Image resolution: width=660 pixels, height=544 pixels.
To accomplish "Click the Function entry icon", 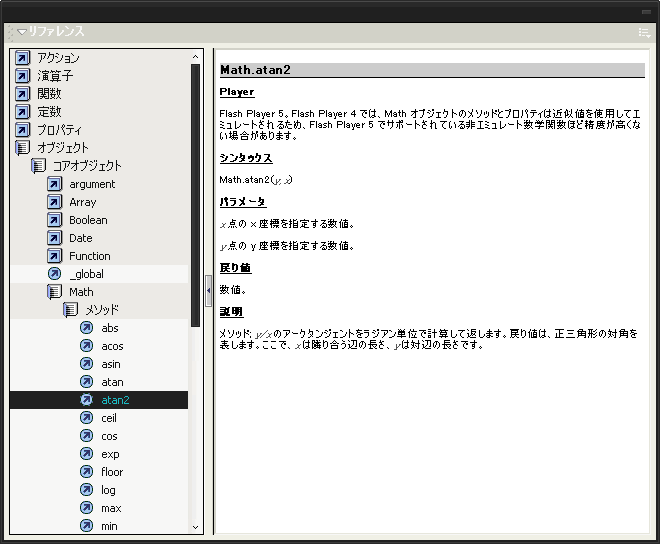I will [54, 256].
